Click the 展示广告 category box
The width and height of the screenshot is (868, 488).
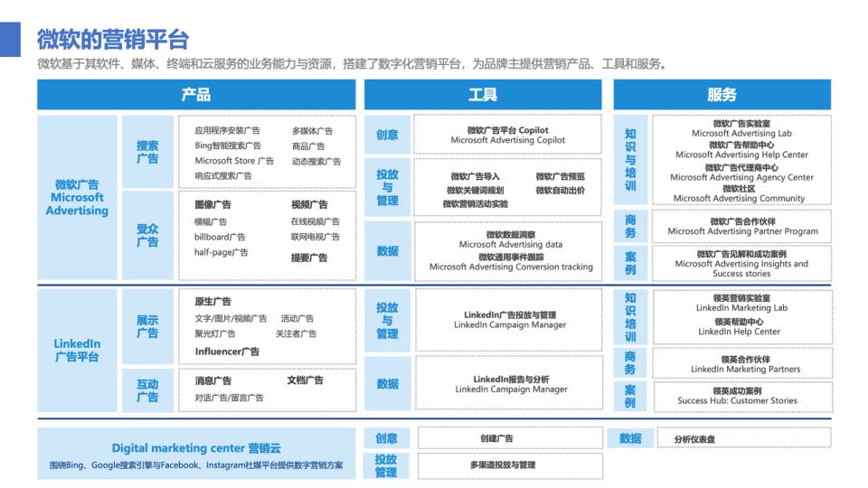pyautogui.click(x=147, y=326)
